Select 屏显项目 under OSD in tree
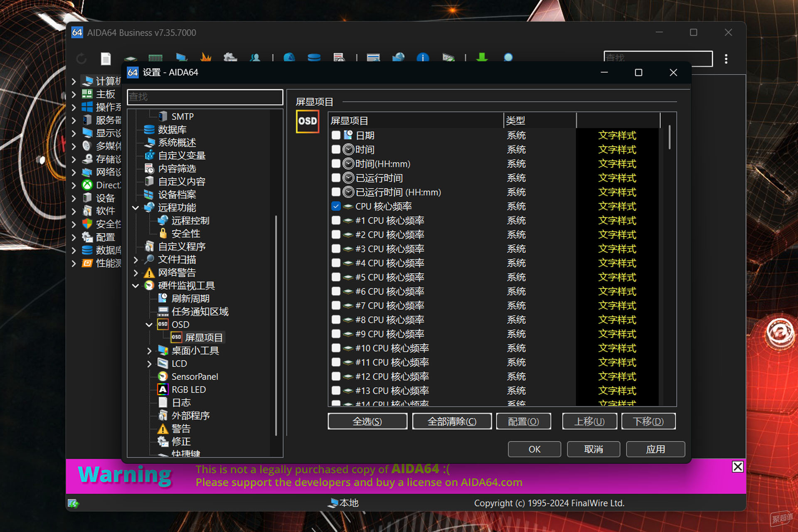Screen dimensions: 798x532 click(x=204, y=337)
